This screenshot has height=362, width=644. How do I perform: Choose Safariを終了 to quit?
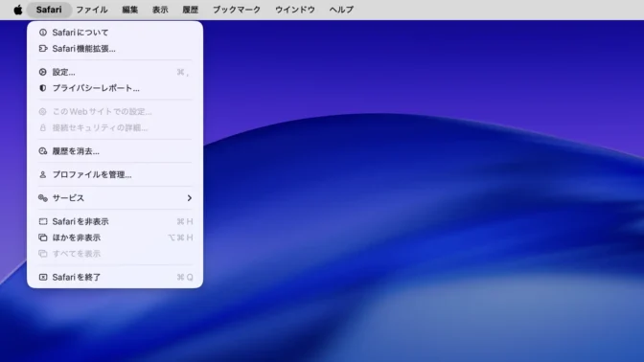(x=115, y=277)
